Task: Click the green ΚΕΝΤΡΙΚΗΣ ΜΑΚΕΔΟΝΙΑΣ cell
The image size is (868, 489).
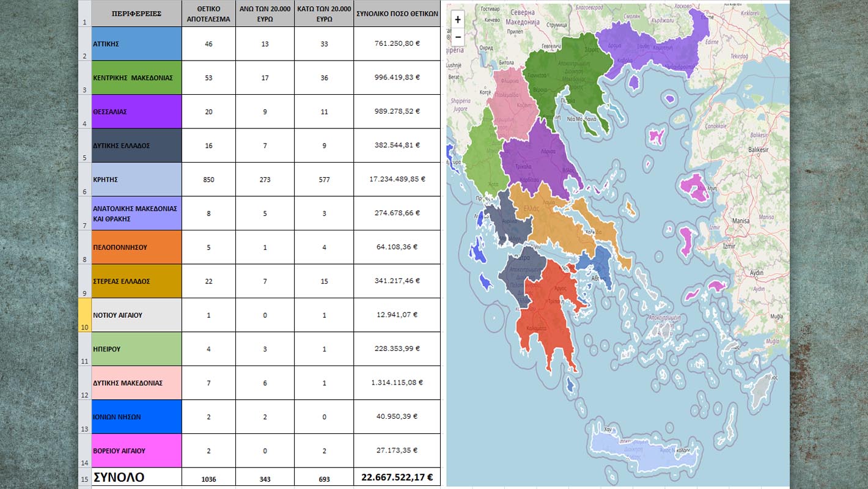Action: pos(136,78)
